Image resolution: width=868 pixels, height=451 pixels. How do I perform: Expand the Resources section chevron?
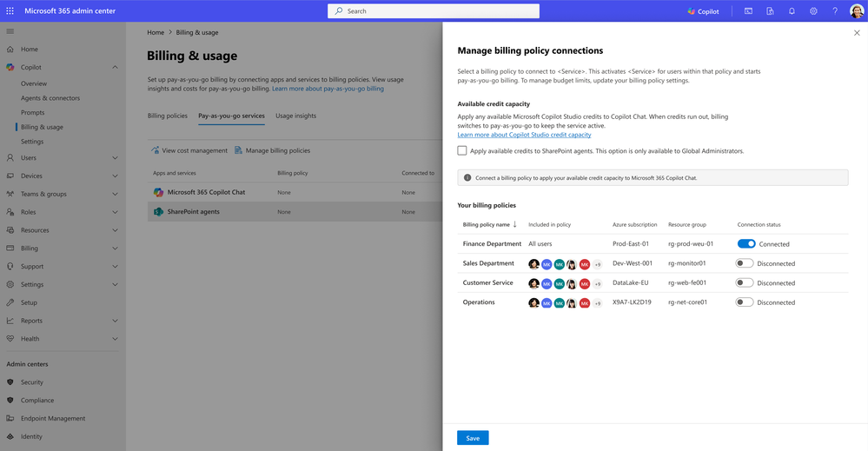116,230
